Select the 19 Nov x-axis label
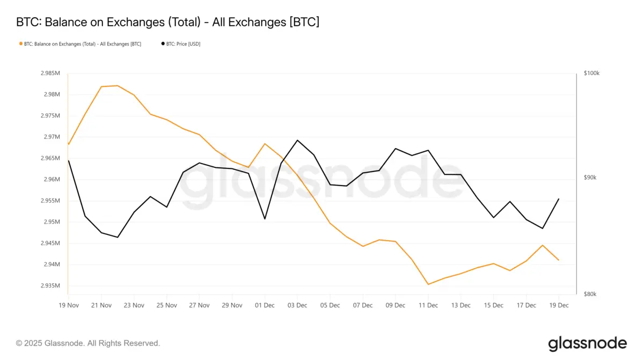Viewport: 644px width, 362px height. [68, 305]
